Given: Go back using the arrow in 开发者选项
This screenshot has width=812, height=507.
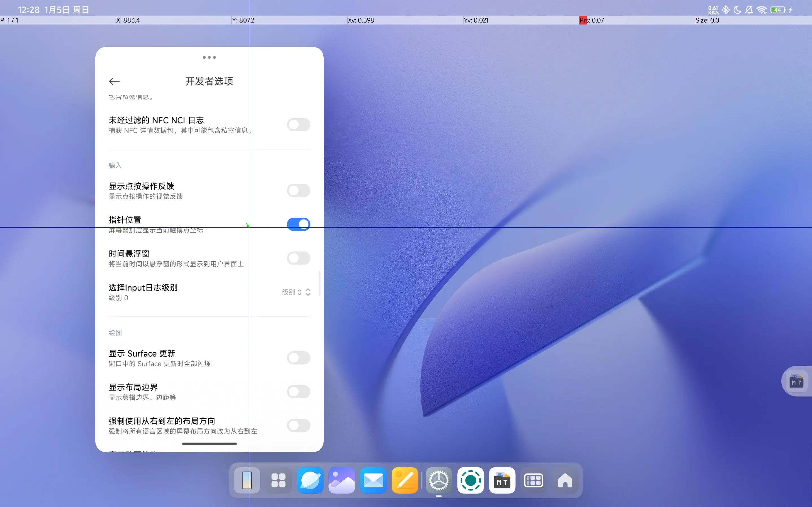Looking at the screenshot, I should pos(114,81).
